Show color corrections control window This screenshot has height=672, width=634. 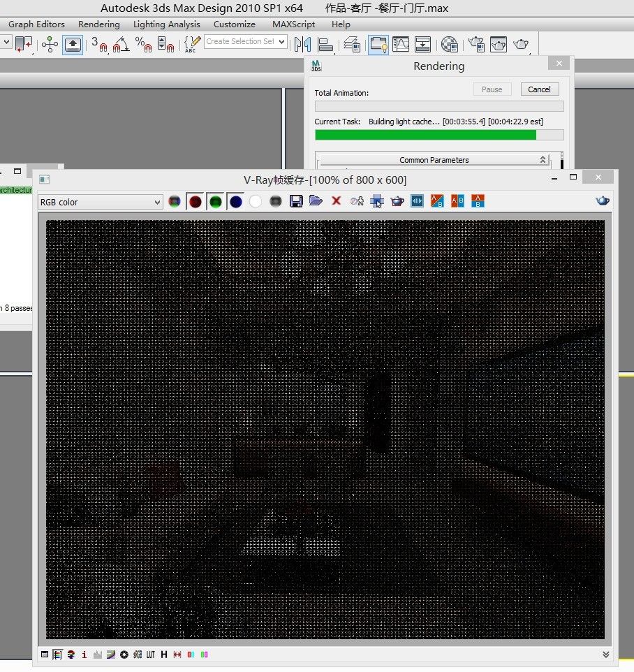[x=45, y=655]
